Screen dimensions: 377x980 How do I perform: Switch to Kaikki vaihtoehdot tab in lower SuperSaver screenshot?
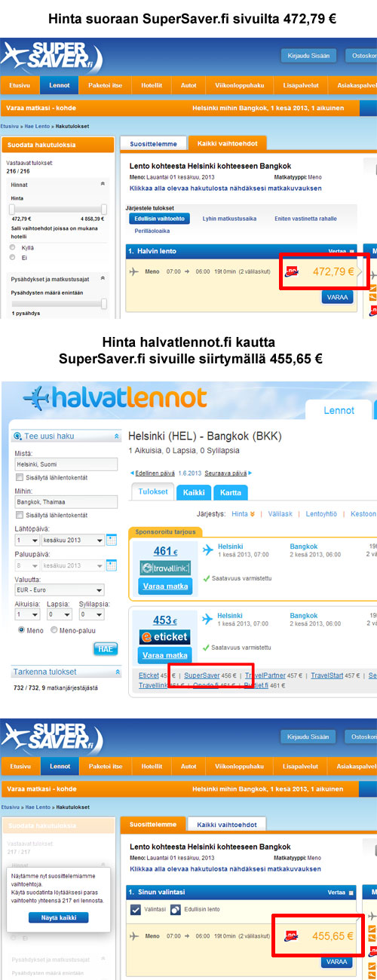226,823
